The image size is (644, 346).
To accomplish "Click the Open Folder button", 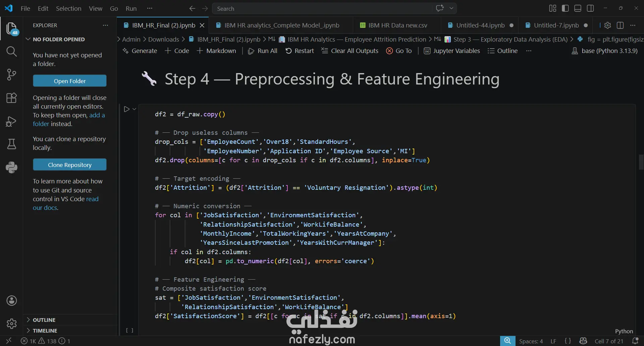I will pos(70,81).
